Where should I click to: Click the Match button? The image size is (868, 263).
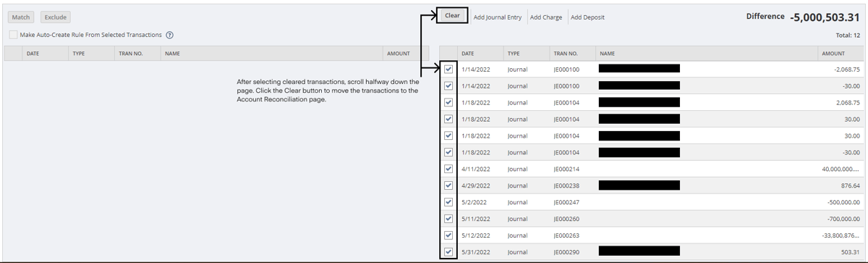coord(21,17)
